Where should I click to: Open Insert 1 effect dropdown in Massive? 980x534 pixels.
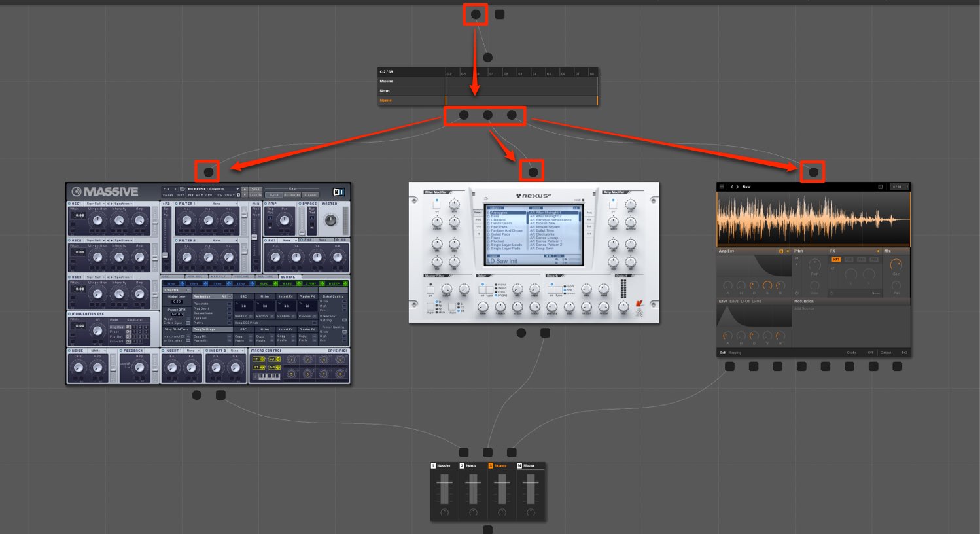[x=192, y=351]
